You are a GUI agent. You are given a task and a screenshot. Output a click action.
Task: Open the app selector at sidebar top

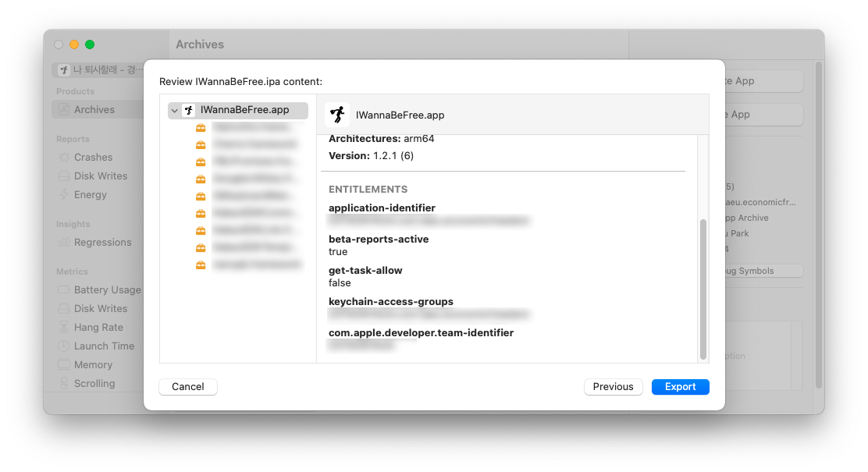point(98,69)
